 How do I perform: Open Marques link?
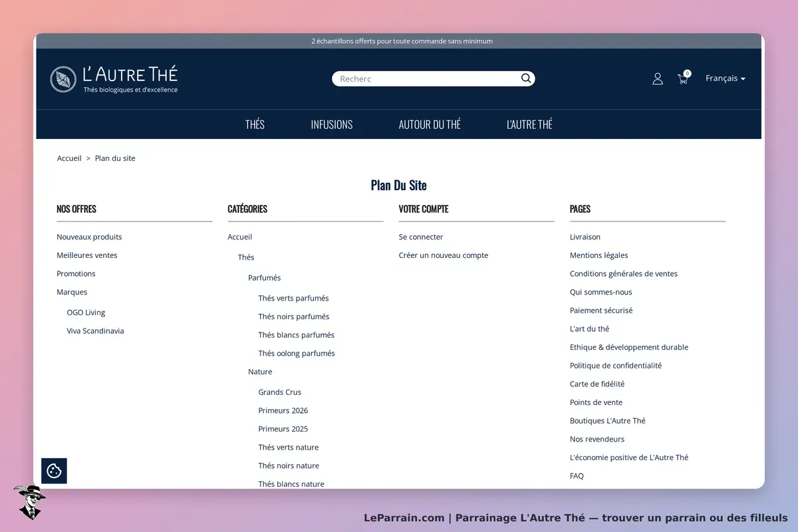(x=72, y=292)
